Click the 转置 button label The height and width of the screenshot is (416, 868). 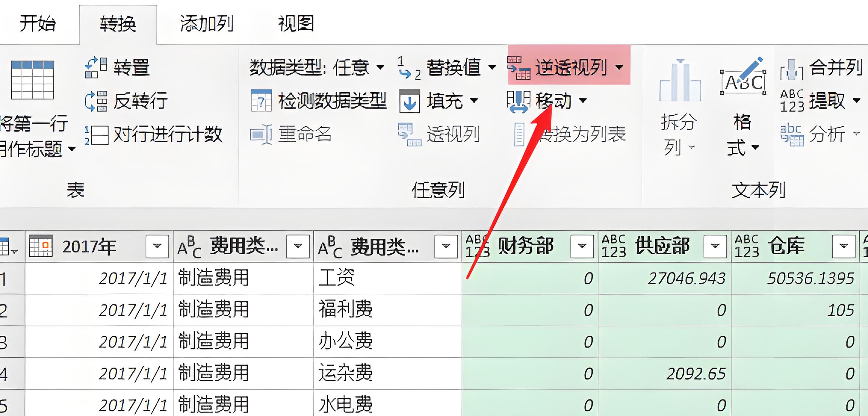132,68
